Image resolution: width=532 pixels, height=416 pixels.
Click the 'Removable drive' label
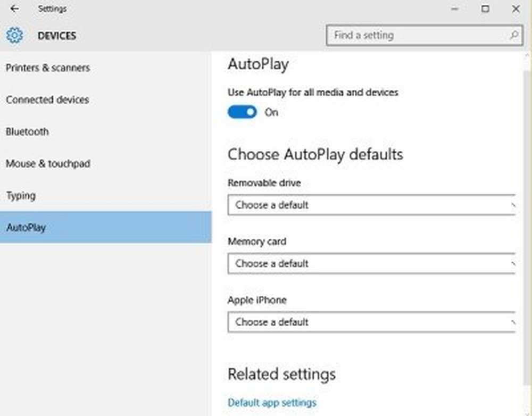point(264,183)
